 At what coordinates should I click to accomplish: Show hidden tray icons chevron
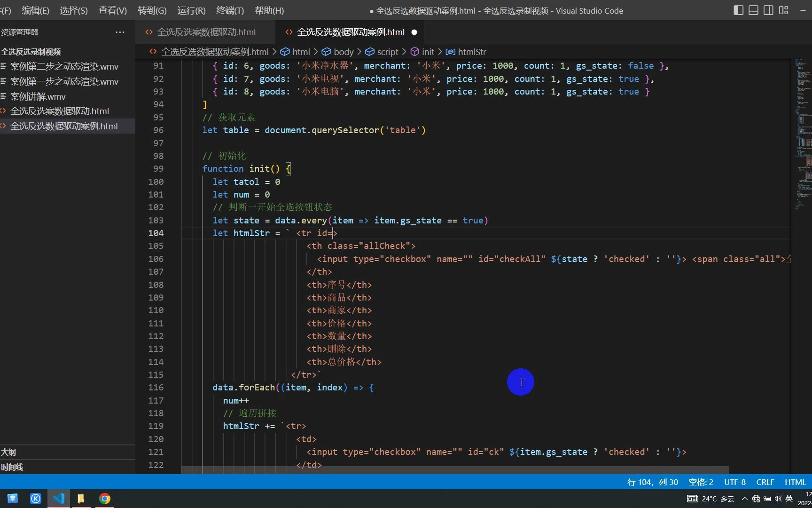(x=745, y=499)
